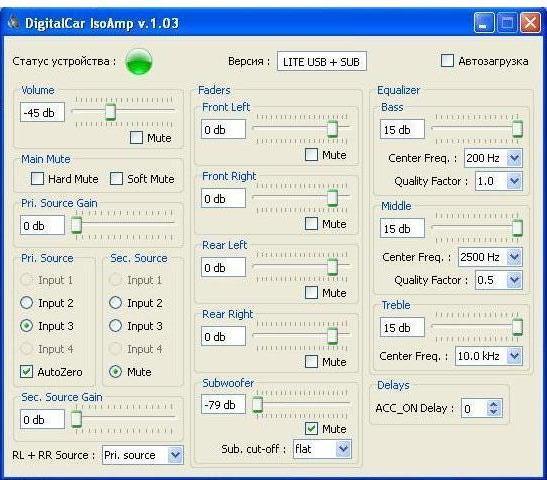The height and width of the screenshot is (480, 547).
Task: Click the Volume slider handle
Action: point(111,112)
